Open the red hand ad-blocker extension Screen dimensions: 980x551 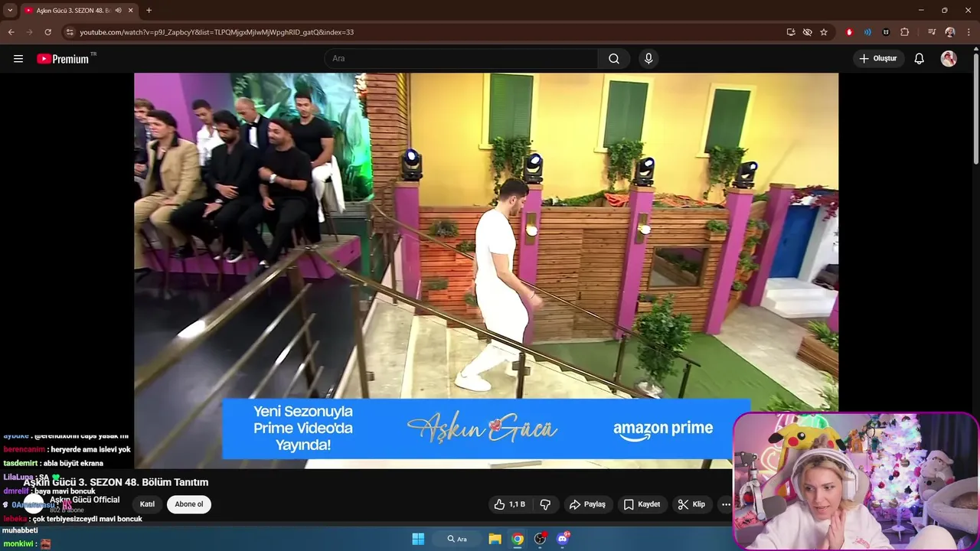pyautogui.click(x=849, y=32)
